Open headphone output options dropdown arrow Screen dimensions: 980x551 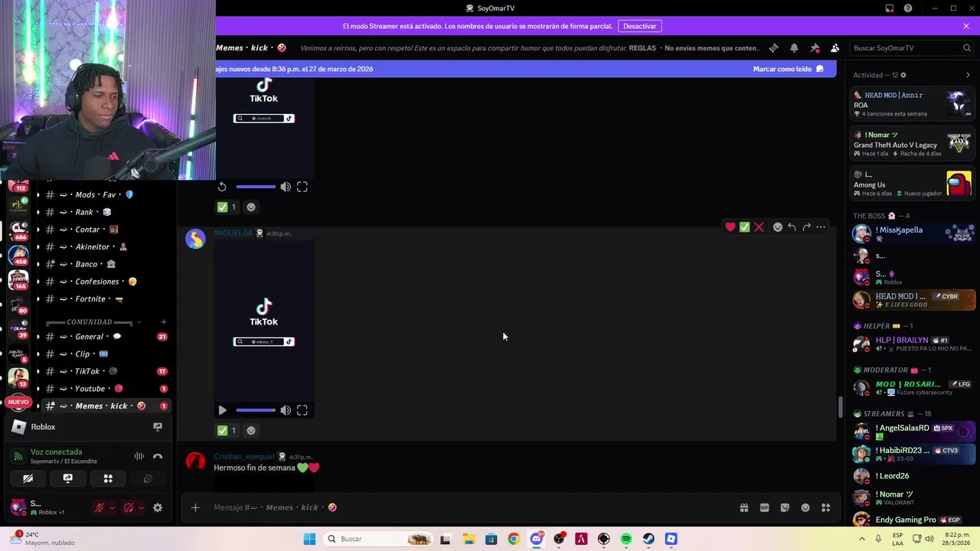(x=141, y=507)
